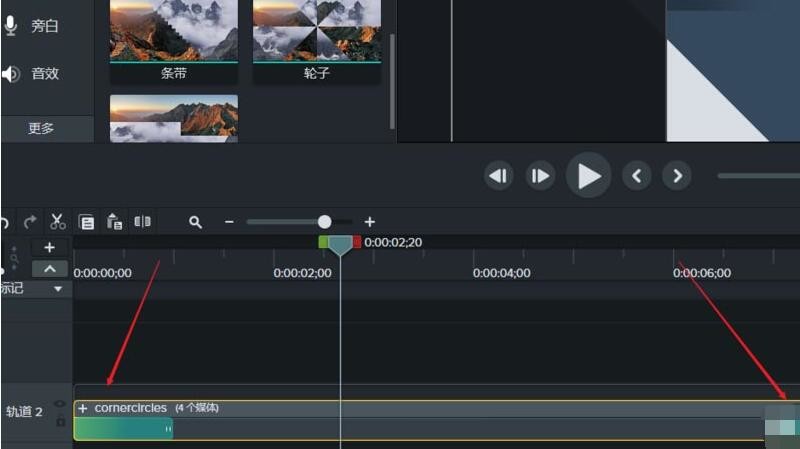Expand the cornercircles group with plus sign
The image size is (800, 449).
(x=83, y=408)
